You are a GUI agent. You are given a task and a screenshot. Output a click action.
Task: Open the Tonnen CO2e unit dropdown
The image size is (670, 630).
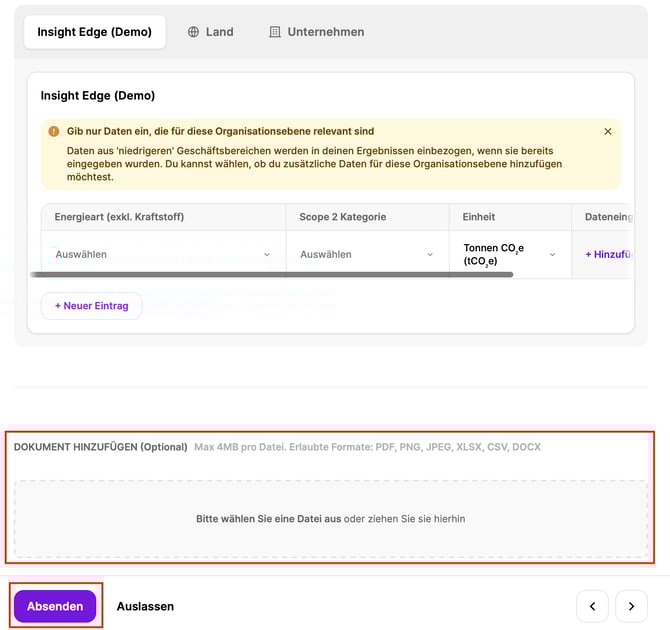tap(509, 254)
